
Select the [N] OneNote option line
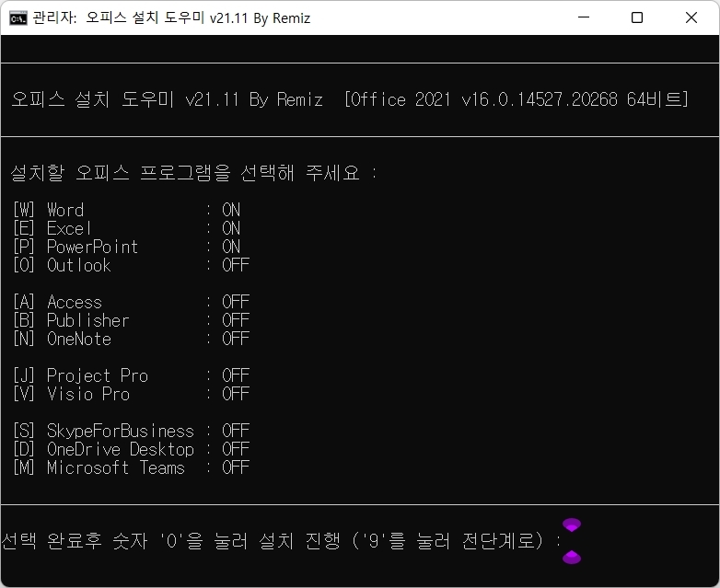pos(131,339)
